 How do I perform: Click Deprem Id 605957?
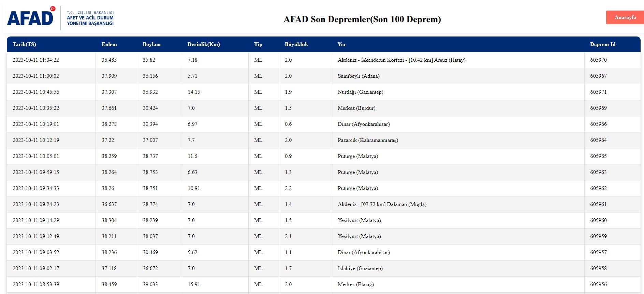tap(598, 252)
